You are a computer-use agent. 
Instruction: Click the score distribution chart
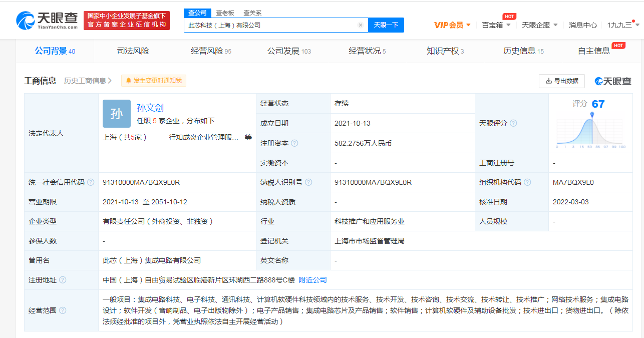591,130
